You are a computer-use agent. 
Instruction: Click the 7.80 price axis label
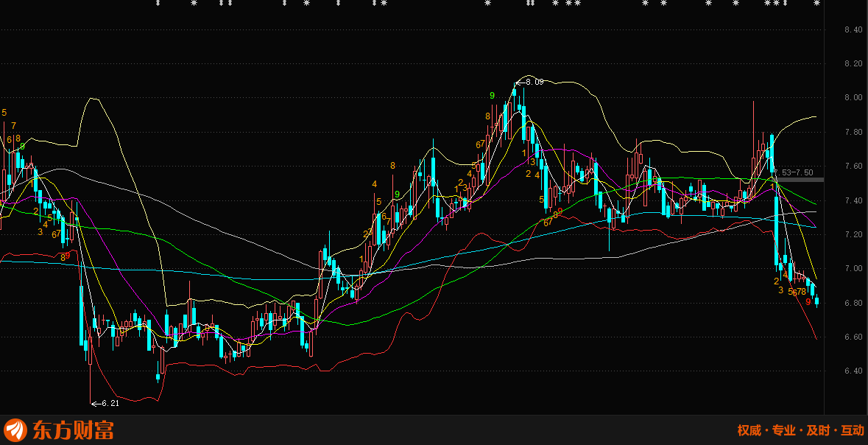pyautogui.click(x=854, y=132)
